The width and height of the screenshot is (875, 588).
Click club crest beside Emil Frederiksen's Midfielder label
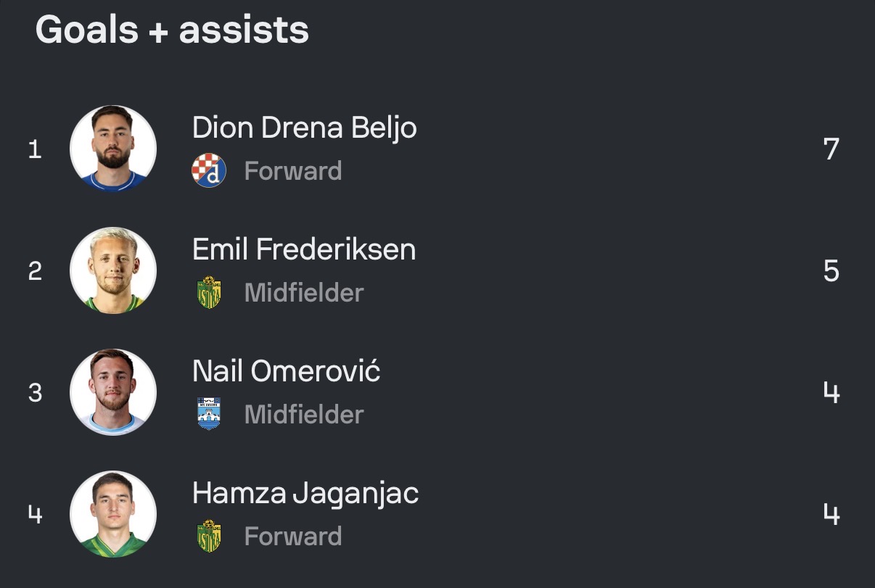coord(209,293)
